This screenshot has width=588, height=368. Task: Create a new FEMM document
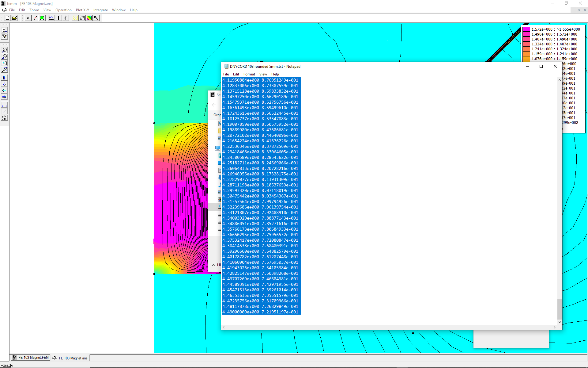[7, 18]
